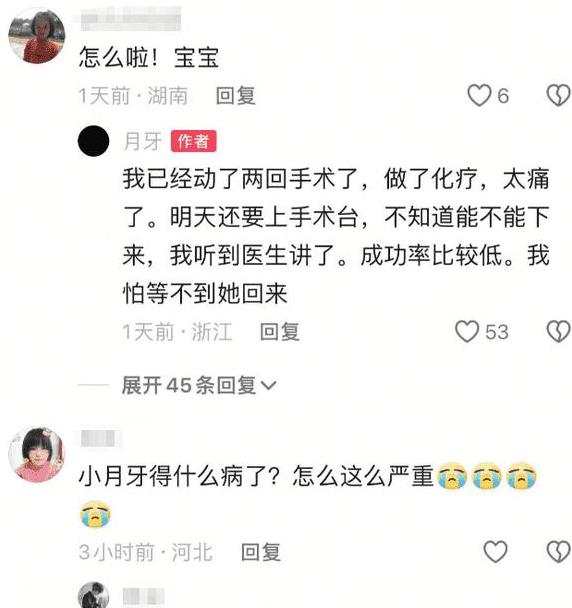Dislike the 河北 user's comment
Screen dimensions: 572x608
click(x=558, y=551)
